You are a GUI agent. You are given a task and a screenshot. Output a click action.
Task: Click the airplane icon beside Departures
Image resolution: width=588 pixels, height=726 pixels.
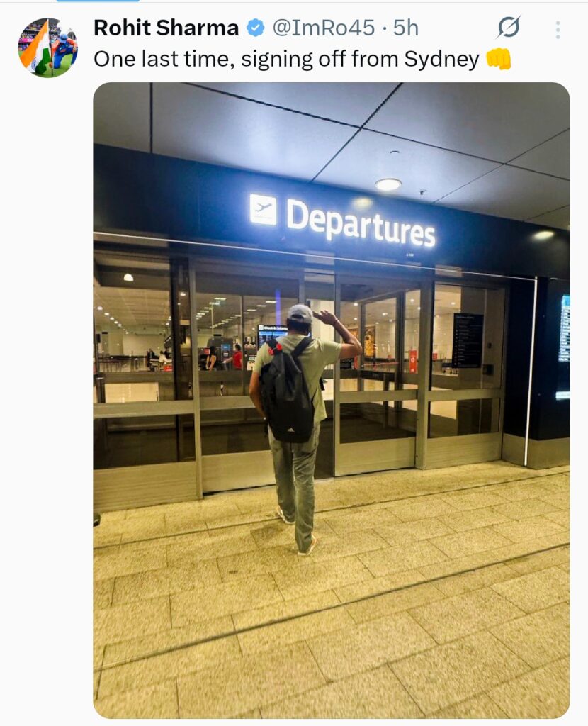(263, 209)
